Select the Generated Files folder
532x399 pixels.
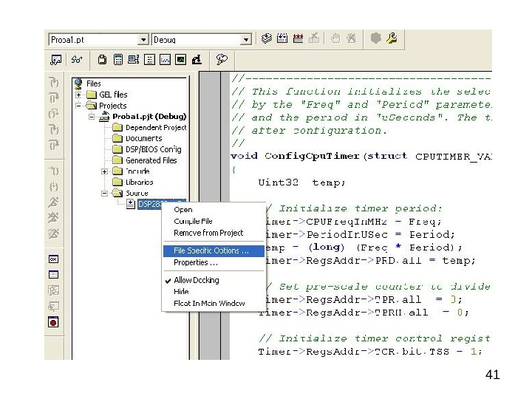151,160
